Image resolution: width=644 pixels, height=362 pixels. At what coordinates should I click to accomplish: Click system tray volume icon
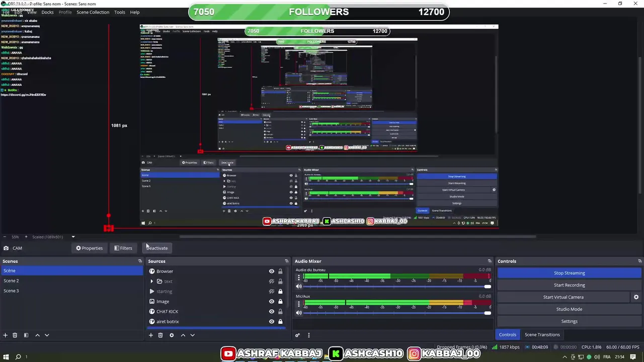(x=597, y=357)
